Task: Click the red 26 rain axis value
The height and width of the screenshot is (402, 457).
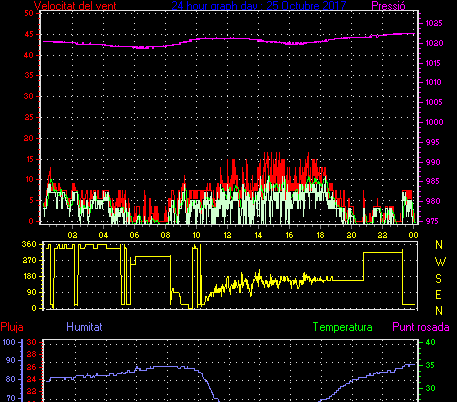Action: (x=31, y=367)
